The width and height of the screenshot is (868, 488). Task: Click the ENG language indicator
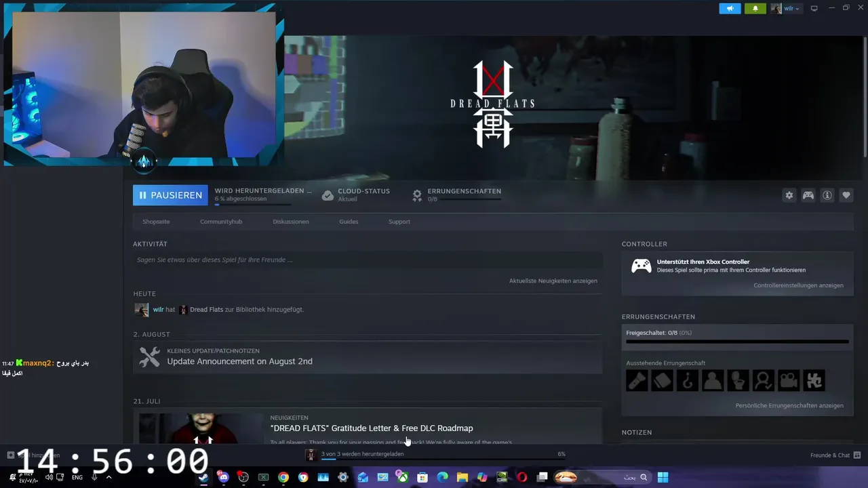point(77,477)
